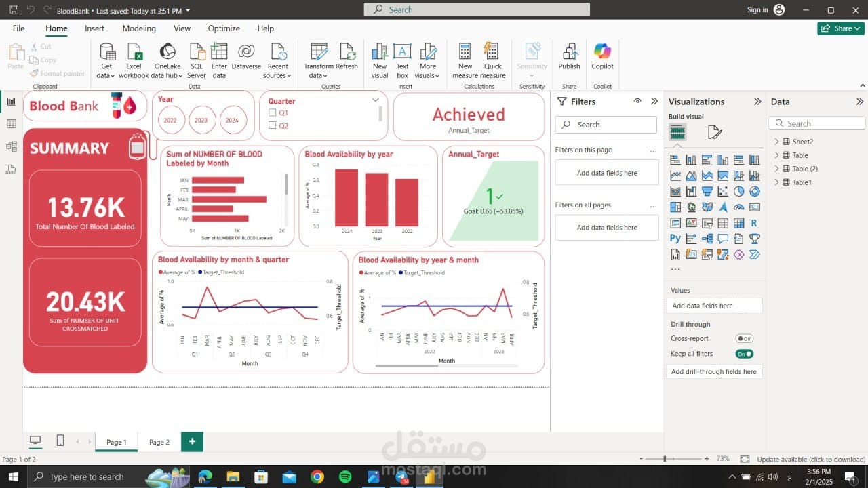
Task: Select year 2024 slicer button
Action: (233, 120)
